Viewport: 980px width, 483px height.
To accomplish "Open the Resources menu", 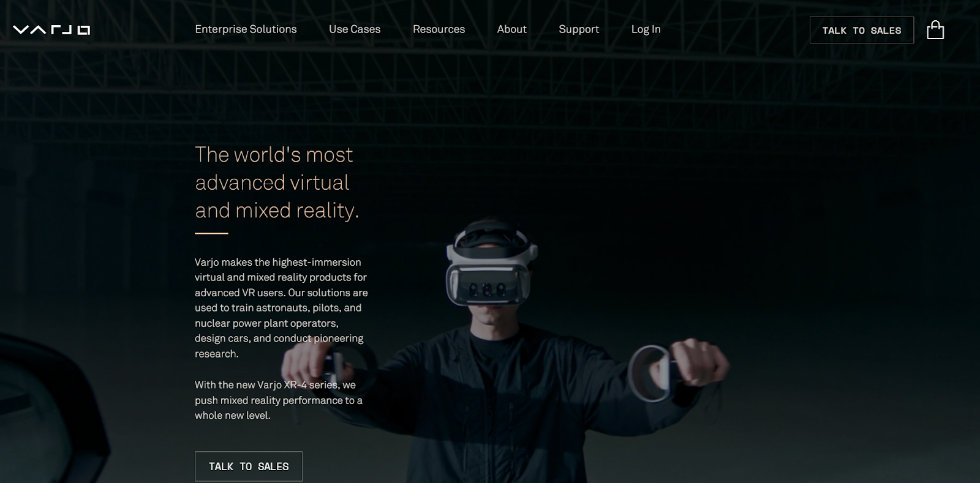I will [x=439, y=29].
